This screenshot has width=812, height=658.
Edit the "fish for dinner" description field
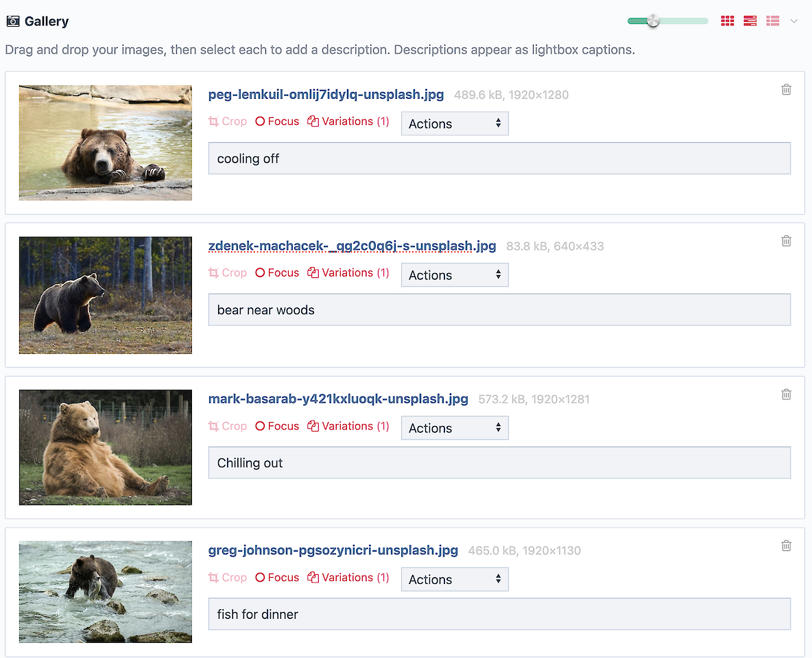coord(499,614)
